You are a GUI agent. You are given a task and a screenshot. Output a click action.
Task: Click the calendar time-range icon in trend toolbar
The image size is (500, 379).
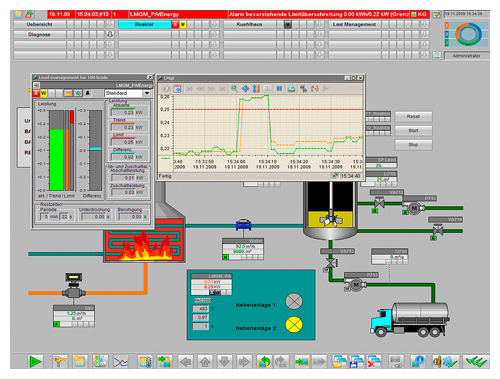coord(178,89)
